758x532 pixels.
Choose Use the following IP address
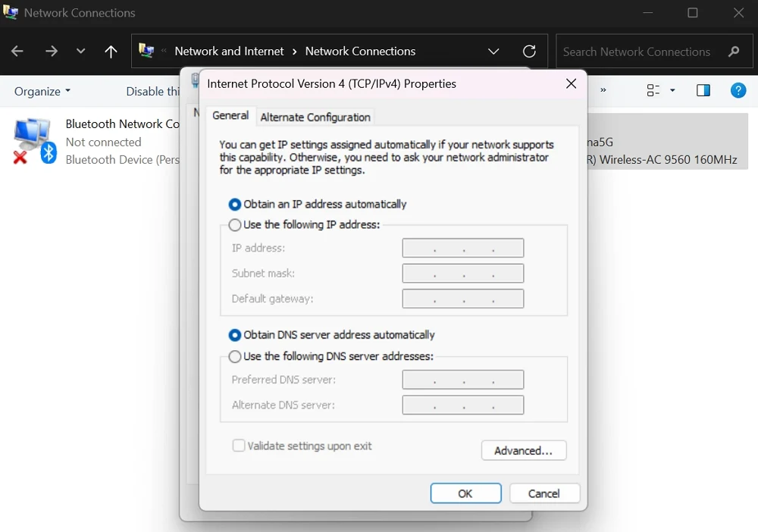[x=235, y=225]
